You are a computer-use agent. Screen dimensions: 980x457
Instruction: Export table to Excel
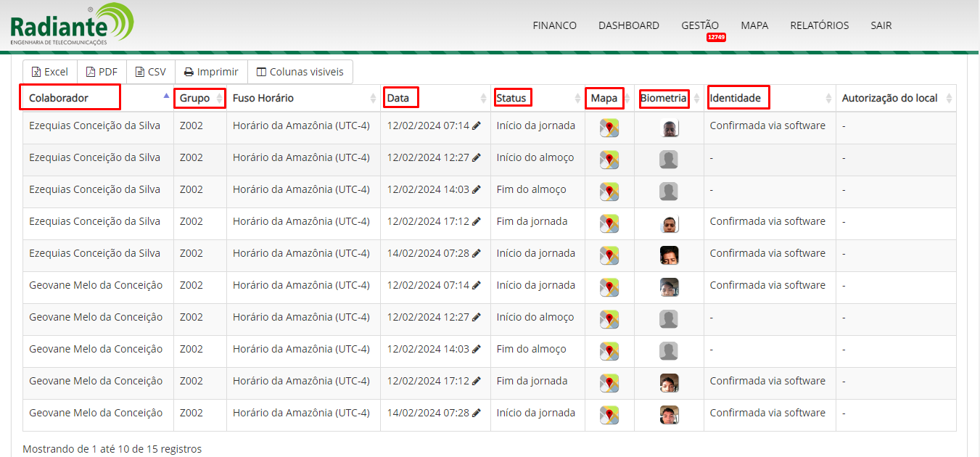click(50, 72)
